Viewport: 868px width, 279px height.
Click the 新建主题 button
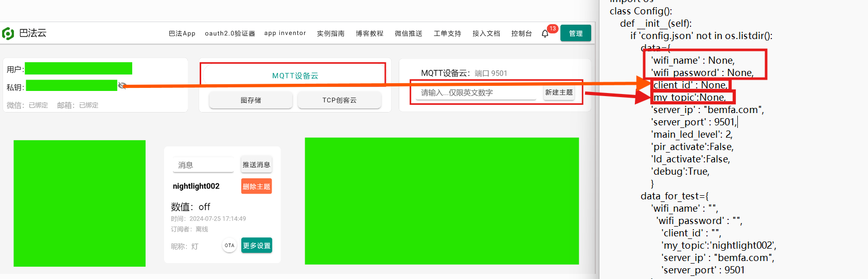(559, 92)
